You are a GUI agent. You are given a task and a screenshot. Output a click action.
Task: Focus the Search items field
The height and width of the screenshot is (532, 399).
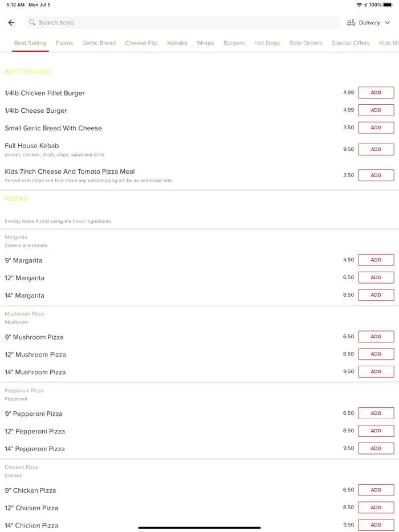coord(182,23)
